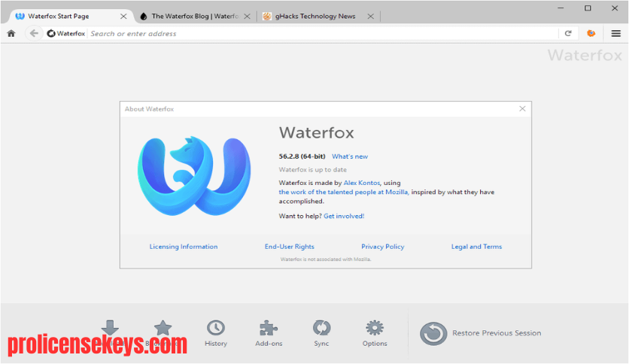Image resolution: width=629 pixels, height=364 pixels.
Task: Click the Waterfox identity icon in address bar
Action: [51, 34]
